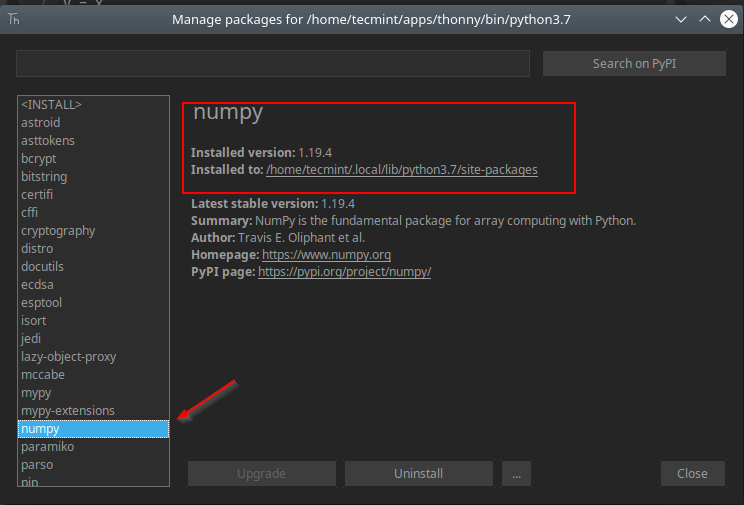Click the window close X icon
The height and width of the screenshot is (505, 744).
728,19
